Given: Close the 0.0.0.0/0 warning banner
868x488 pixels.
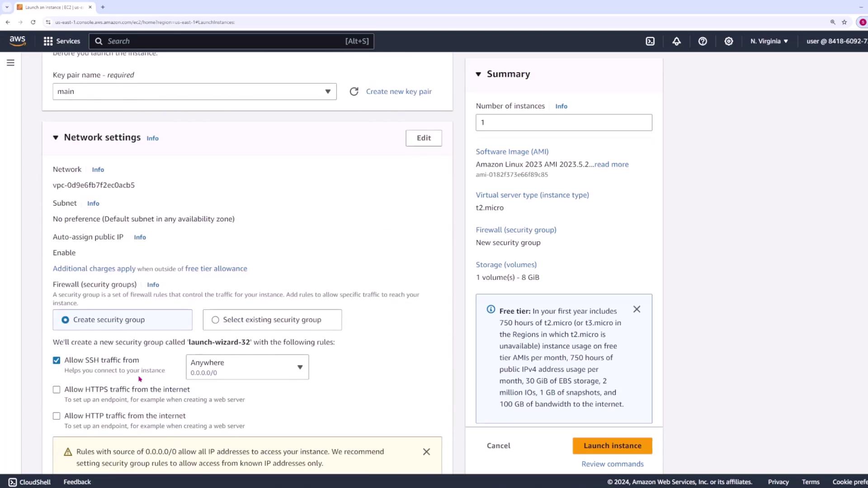Looking at the screenshot, I should [x=426, y=452].
